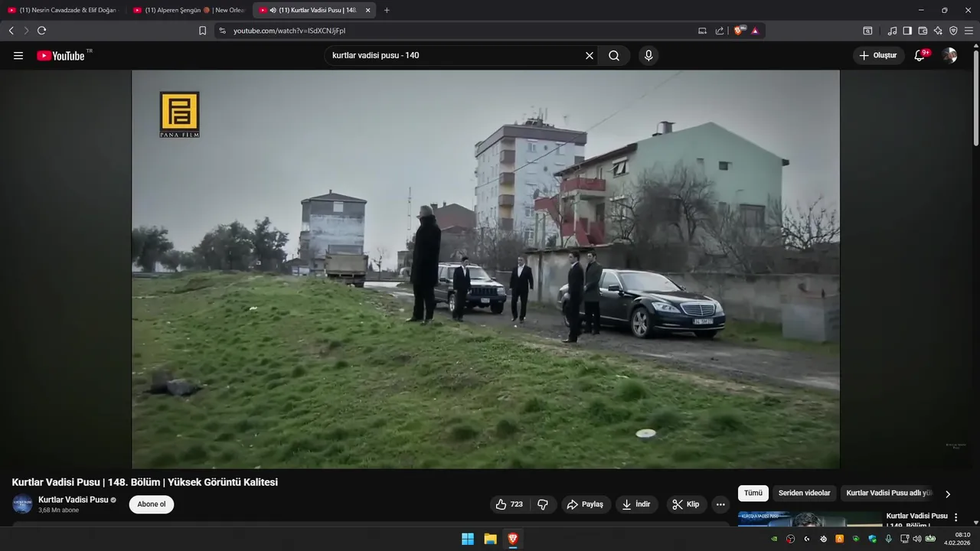
Task: Open Brave main hamburger menu
Action: click(969, 31)
